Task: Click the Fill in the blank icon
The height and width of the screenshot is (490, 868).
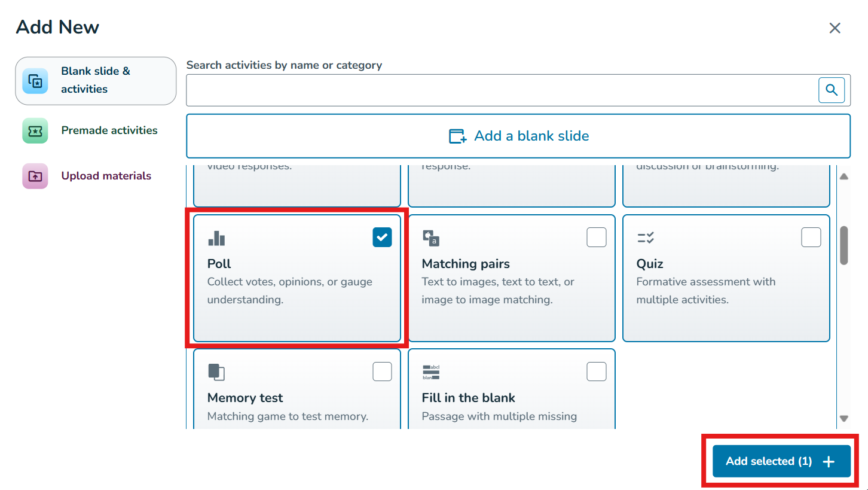Action: click(431, 372)
